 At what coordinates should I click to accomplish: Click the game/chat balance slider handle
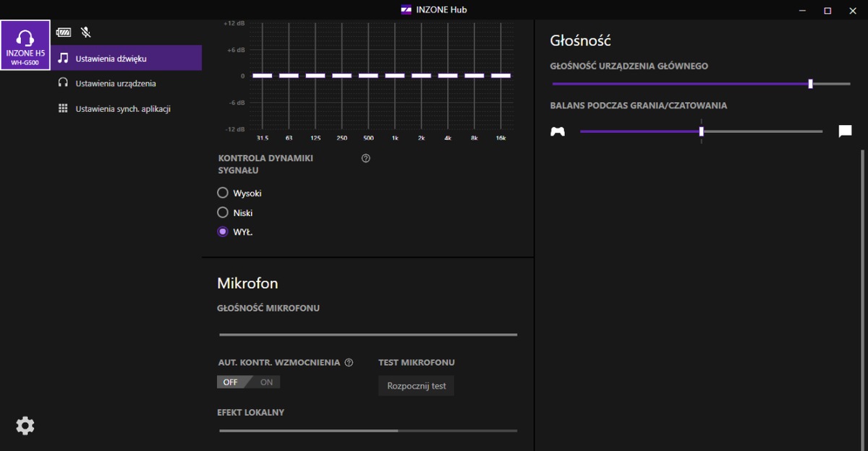point(702,132)
